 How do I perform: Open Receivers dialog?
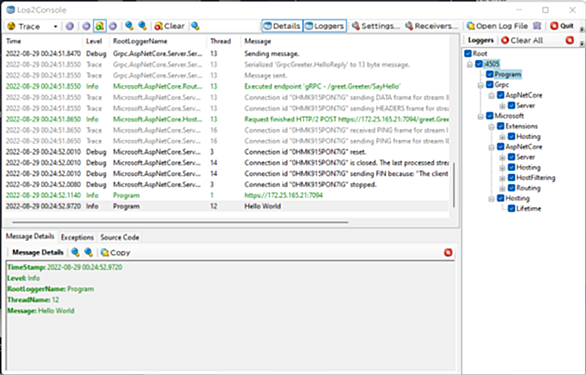point(432,26)
